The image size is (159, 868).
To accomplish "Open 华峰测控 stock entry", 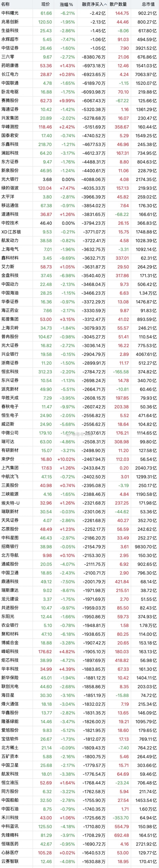I will coord(79,127).
